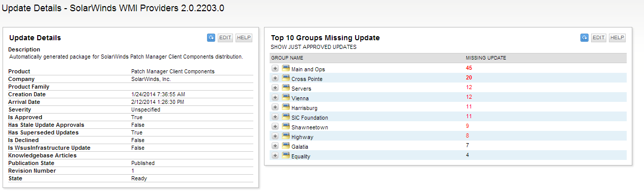The height and width of the screenshot is (192, 644).
Task: Refresh the Update Details panel
Action: click(211, 38)
